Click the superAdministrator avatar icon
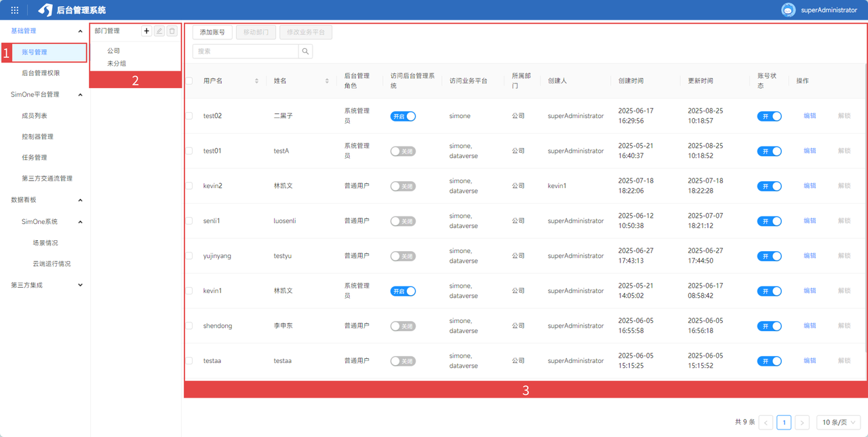 788,10
